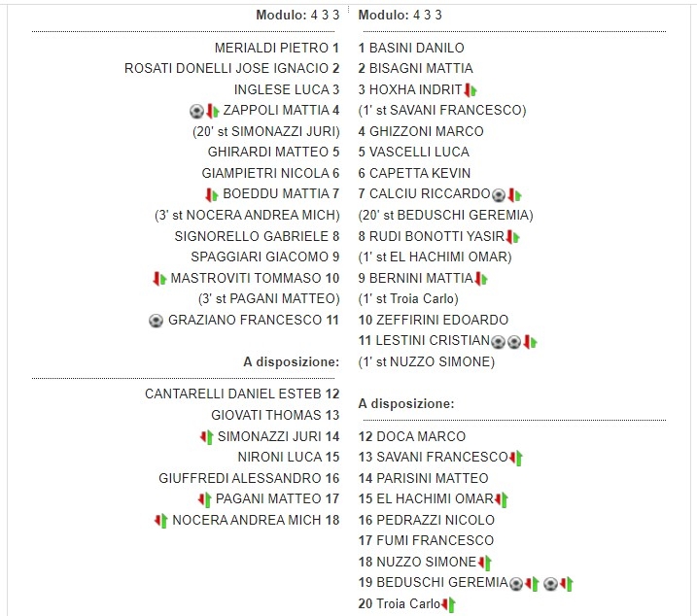Click the left team's "A disposizione:" heading
The height and width of the screenshot is (616, 697).
291,361
